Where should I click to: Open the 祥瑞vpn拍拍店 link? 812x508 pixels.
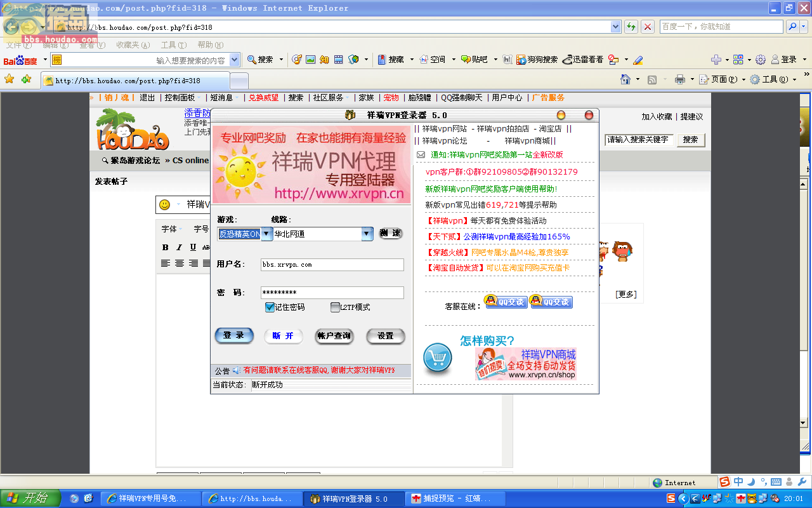click(503, 129)
